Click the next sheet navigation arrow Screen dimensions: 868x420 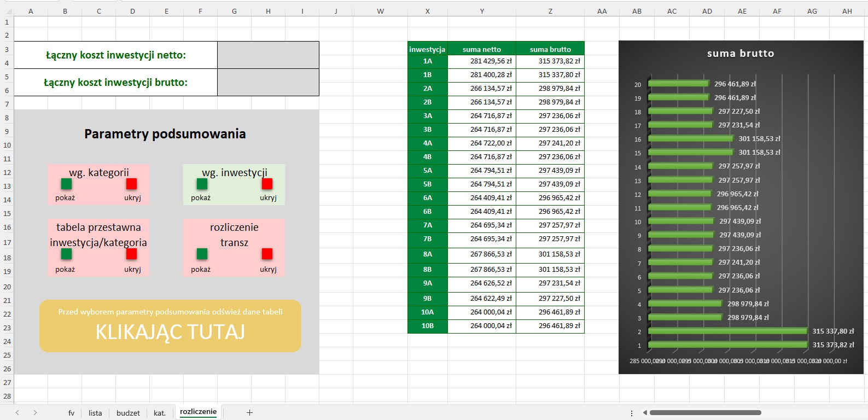pos(35,413)
